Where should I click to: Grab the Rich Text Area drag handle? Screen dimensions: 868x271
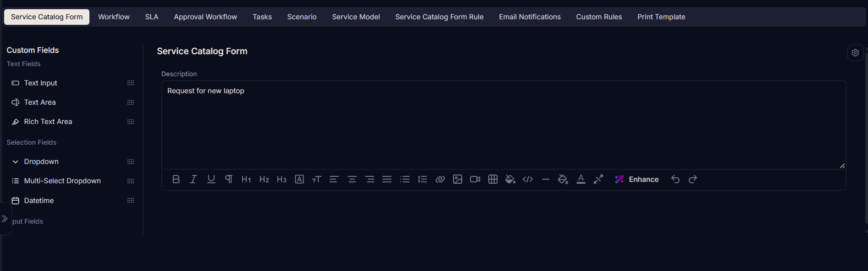131,122
